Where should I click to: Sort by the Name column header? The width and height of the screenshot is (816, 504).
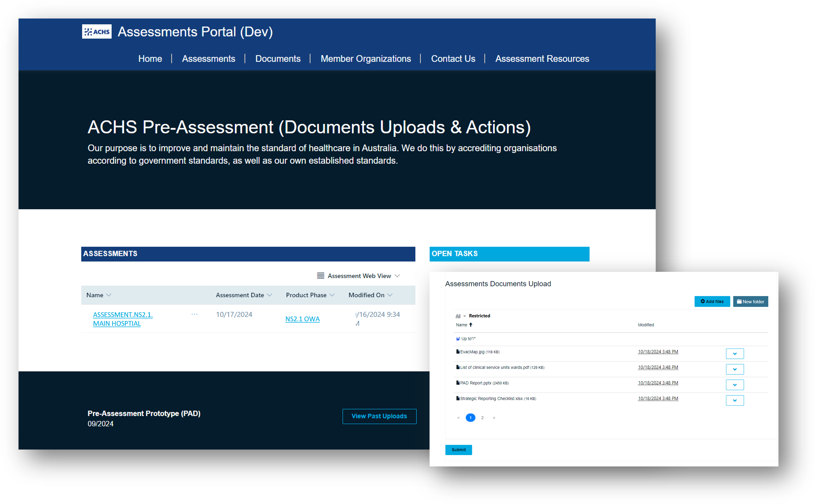[x=99, y=295]
